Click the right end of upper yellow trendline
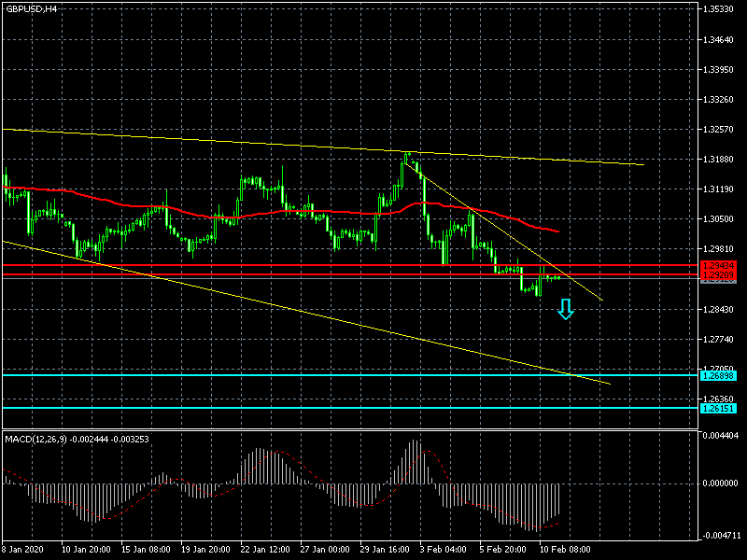747x560 pixels. [643, 164]
